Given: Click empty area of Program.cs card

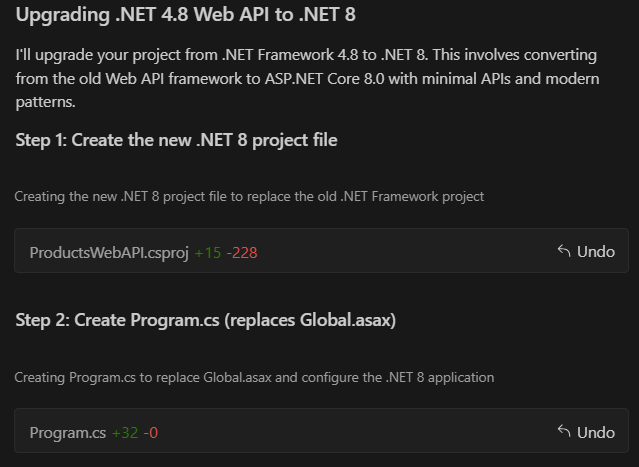Looking at the screenshot, I should pyautogui.click(x=359, y=431).
